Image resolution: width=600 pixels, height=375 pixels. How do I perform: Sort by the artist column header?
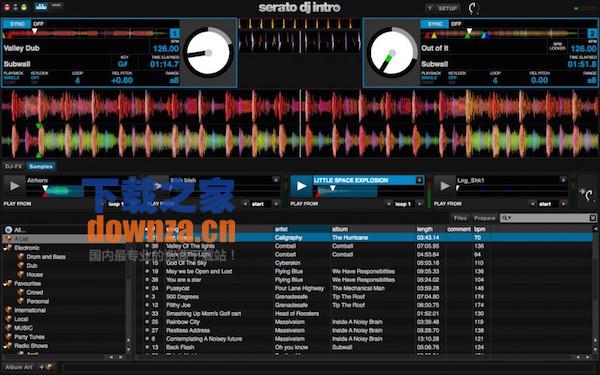tap(281, 229)
